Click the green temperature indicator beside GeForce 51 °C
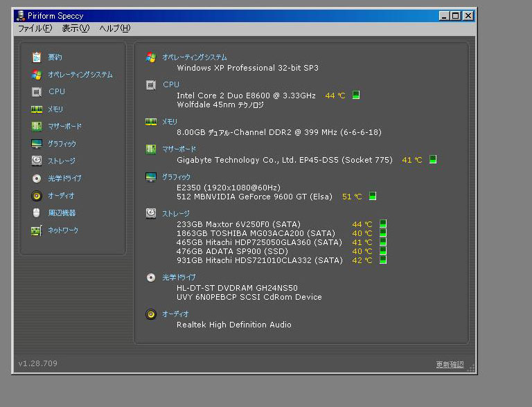This screenshot has width=532, height=407. click(373, 196)
